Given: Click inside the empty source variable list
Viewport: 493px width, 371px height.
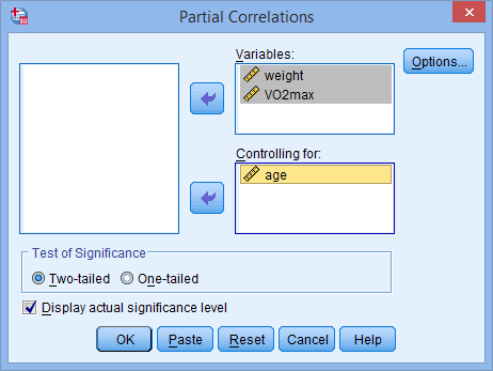Looking at the screenshot, I should (99, 148).
